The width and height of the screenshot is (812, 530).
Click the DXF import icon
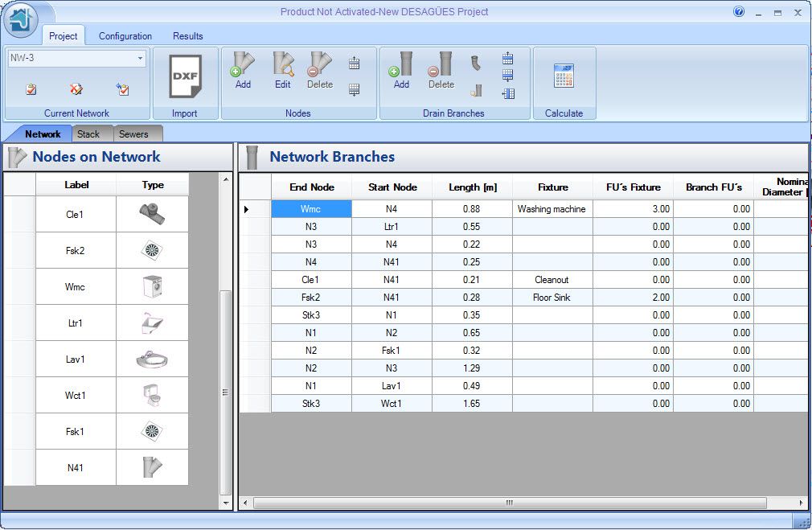(184, 77)
